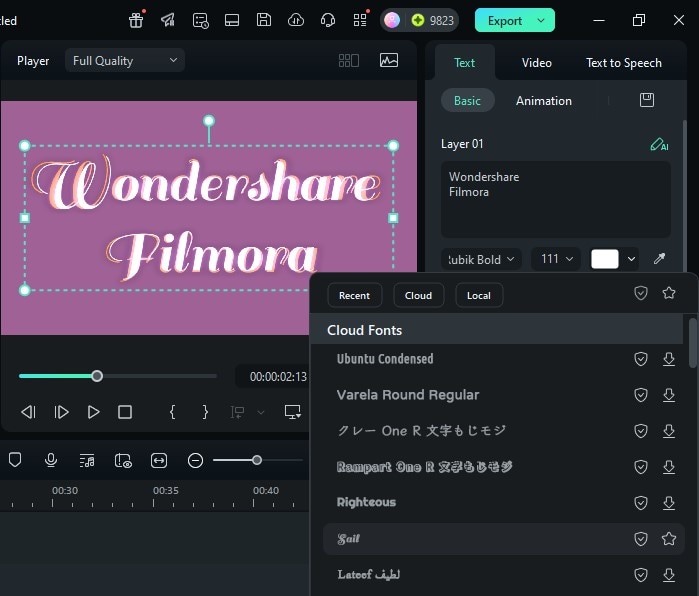The width and height of the screenshot is (699, 596).
Task: Click the microphone voiceover icon
Action: [51, 460]
